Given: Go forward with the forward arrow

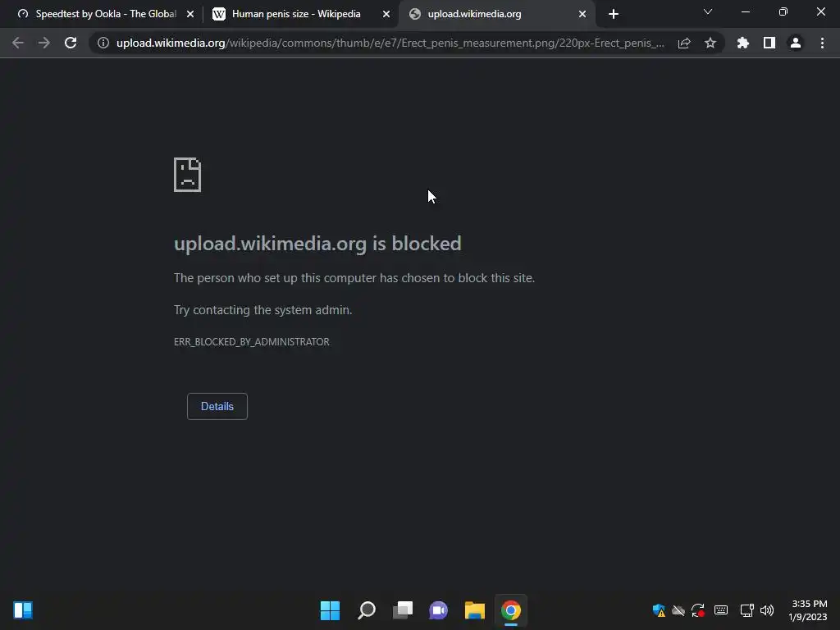Looking at the screenshot, I should click(x=44, y=43).
